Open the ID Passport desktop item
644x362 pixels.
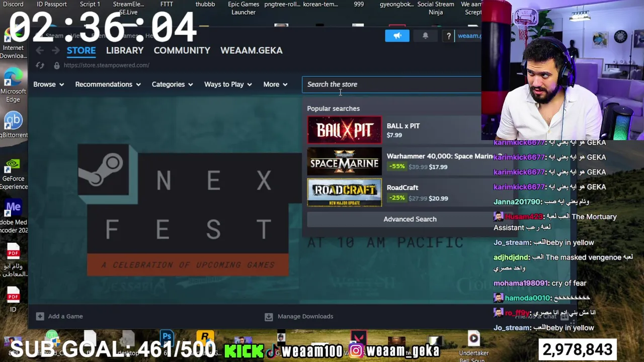[x=52, y=4]
